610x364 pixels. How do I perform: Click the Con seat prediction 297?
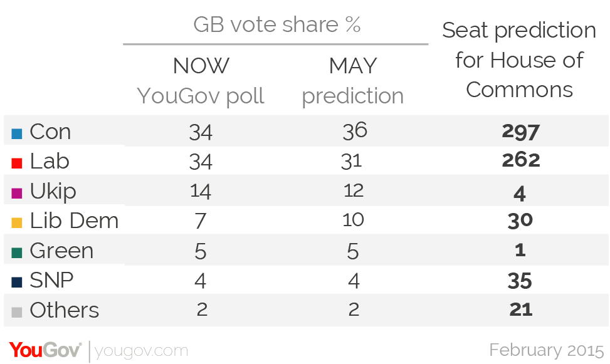pos(520,132)
